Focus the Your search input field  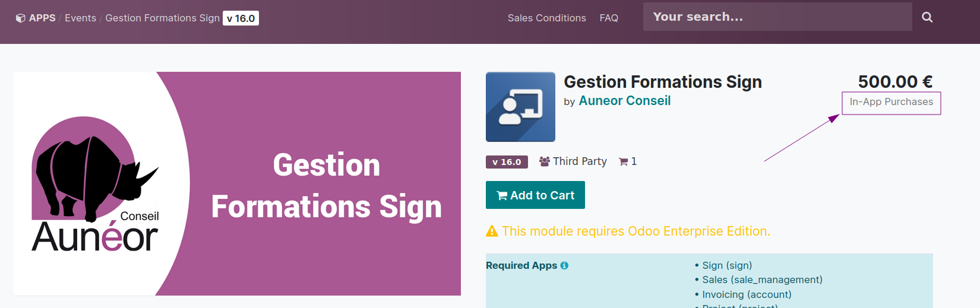click(777, 17)
